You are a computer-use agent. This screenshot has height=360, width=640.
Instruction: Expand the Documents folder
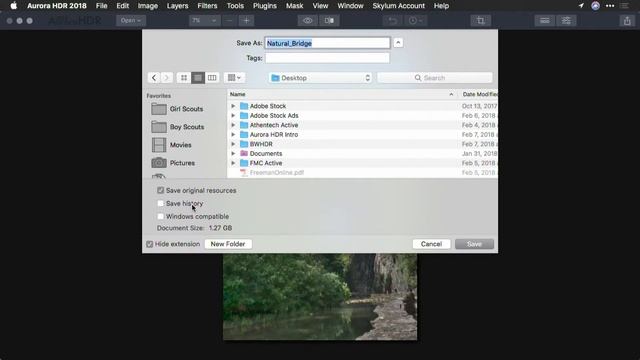click(233, 153)
